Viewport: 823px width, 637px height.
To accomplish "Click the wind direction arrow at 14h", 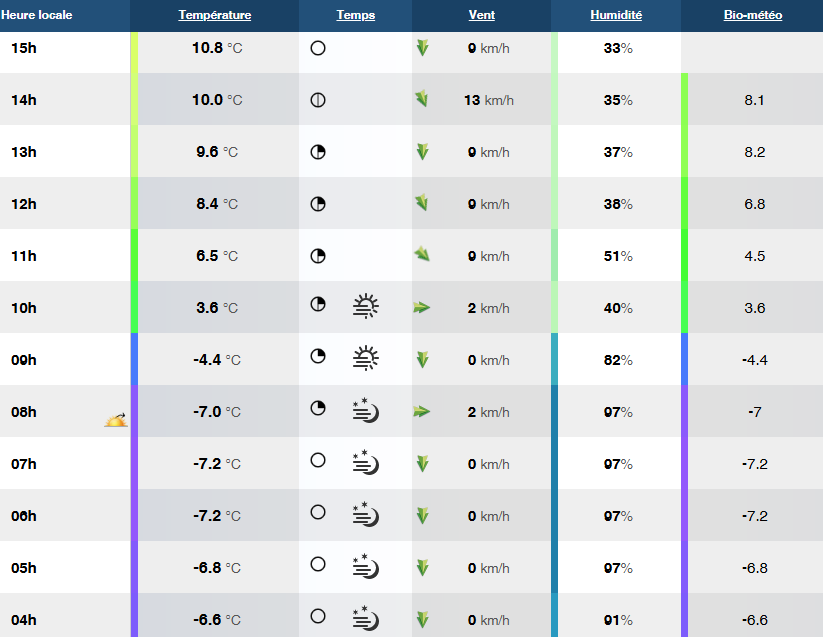I will pyautogui.click(x=422, y=99).
